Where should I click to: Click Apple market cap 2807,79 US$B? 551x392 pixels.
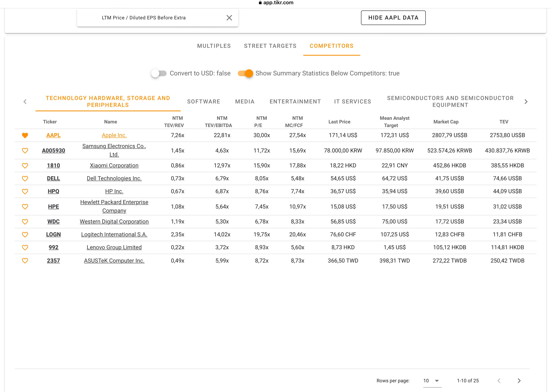[450, 135]
